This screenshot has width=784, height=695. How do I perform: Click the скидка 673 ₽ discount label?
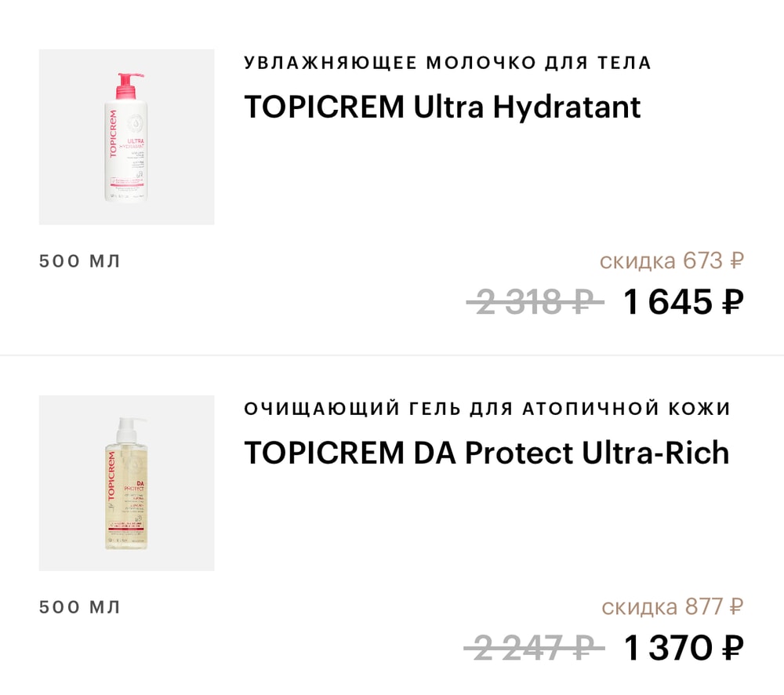click(x=671, y=260)
